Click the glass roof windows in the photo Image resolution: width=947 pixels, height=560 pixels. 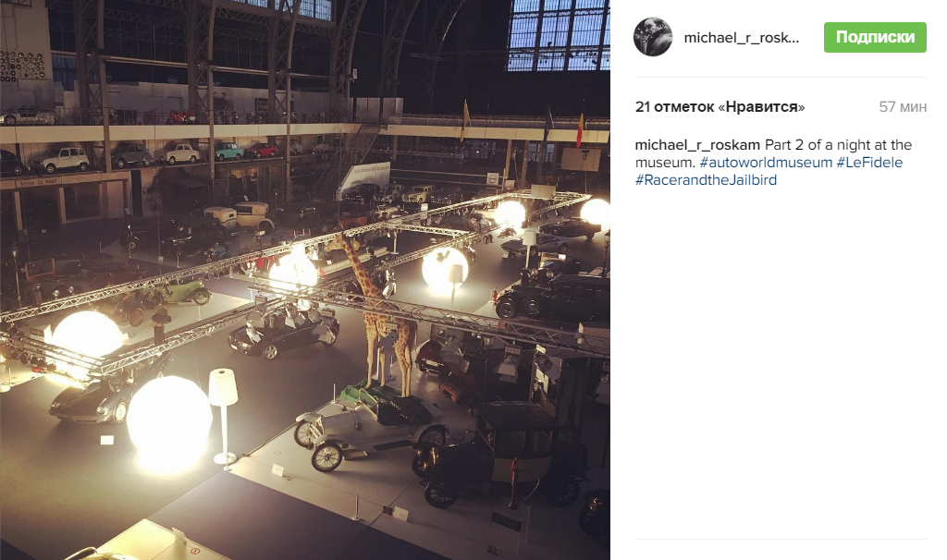tap(558, 34)
